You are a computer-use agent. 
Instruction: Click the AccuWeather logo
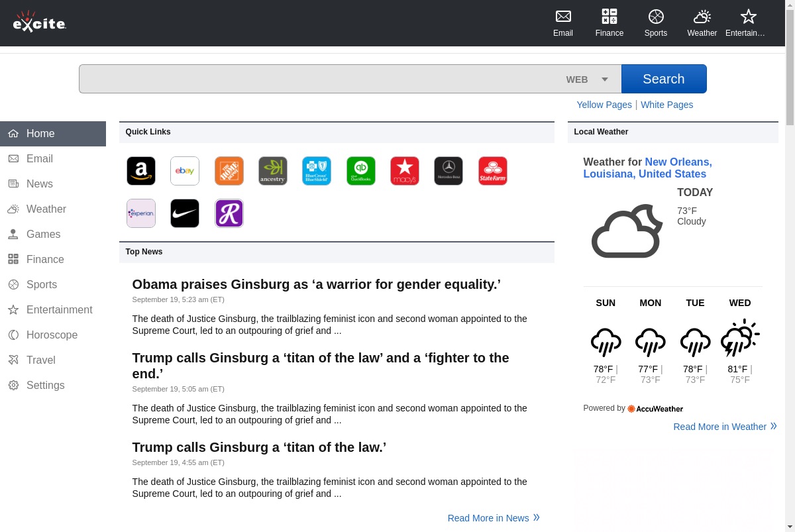click(655, 409)
